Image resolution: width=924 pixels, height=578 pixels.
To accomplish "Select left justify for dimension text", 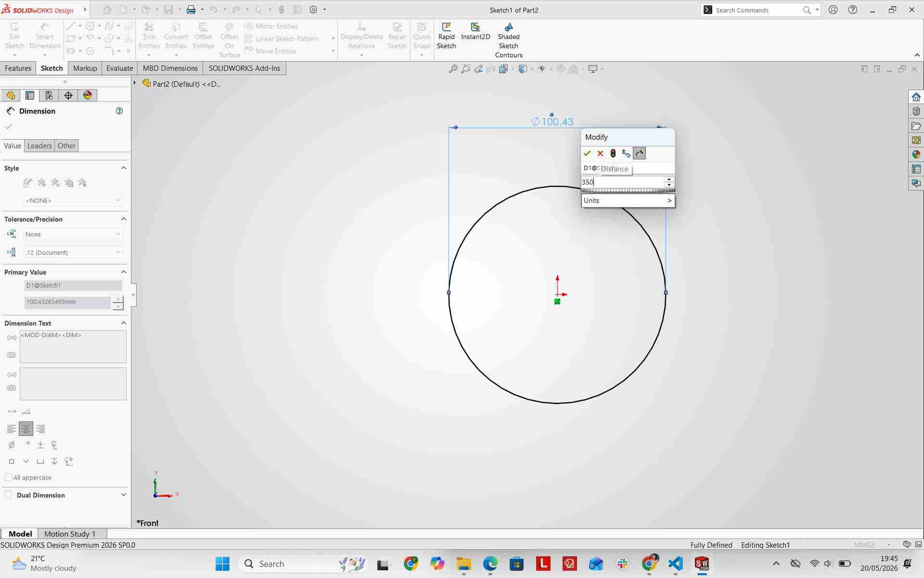I will [12, 429].
